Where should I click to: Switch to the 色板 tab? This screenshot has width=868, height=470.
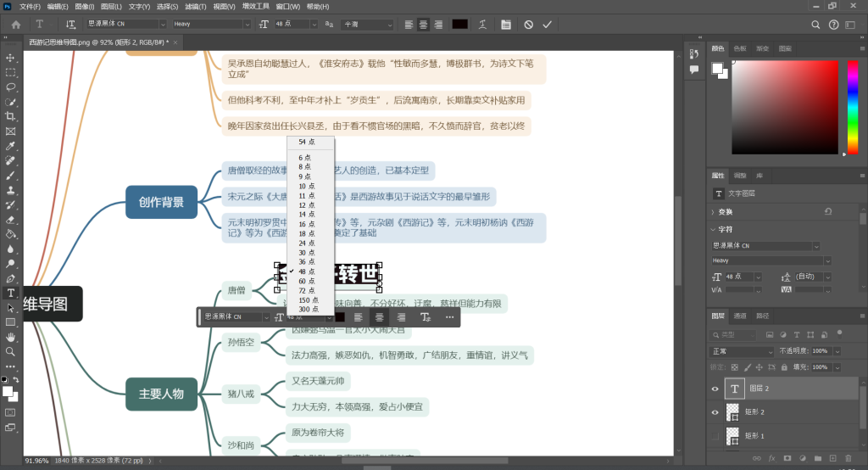(740, 48)
